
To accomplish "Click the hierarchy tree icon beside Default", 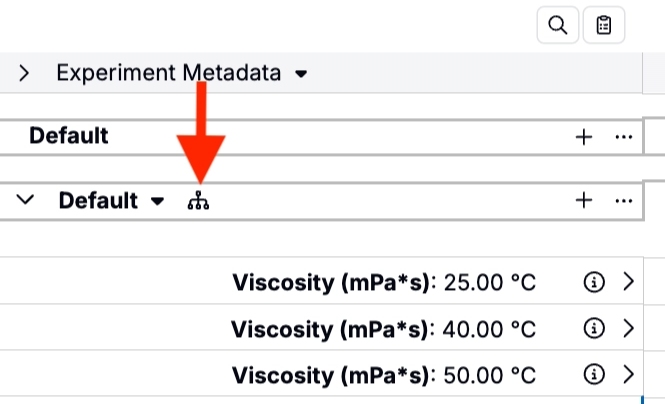I will tap(198, 200).
